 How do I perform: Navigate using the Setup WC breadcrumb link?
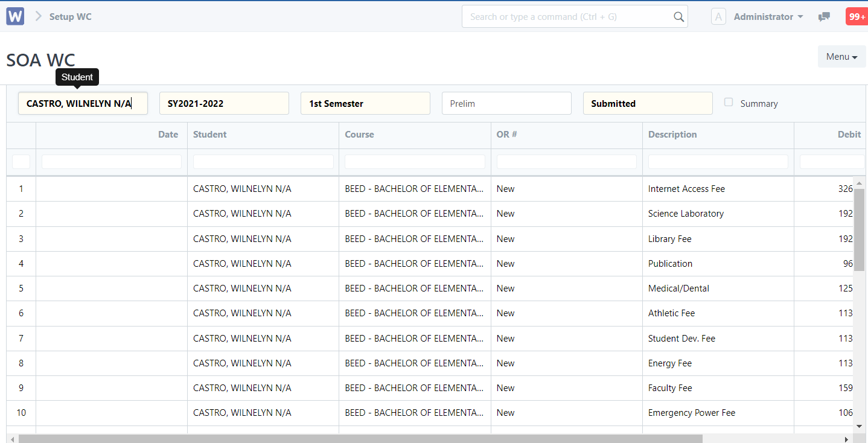(x=70, y=16)
